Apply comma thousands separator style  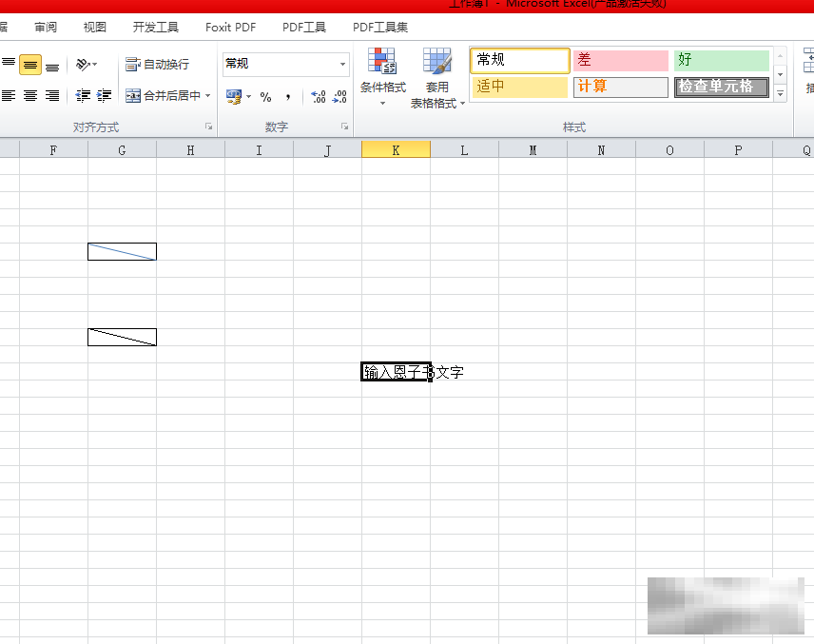(287, 97)
